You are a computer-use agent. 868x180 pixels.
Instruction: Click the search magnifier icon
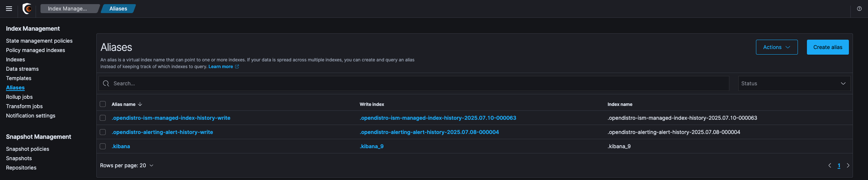coord(106,83)
